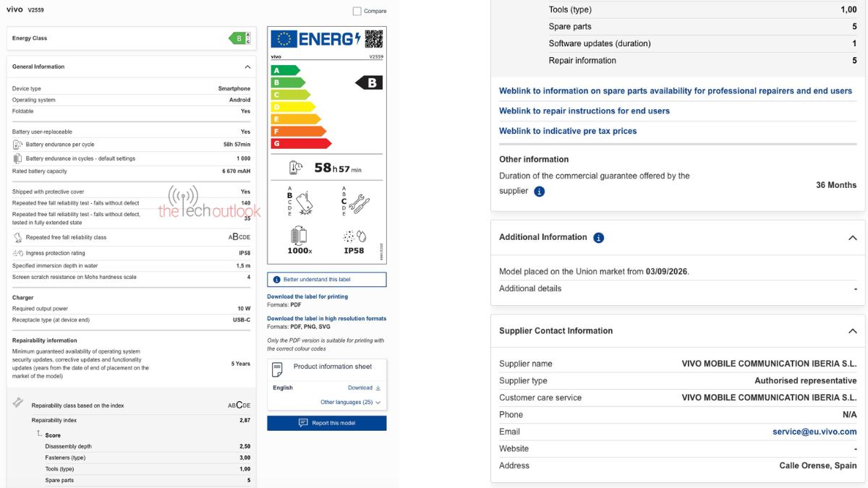Click the battery clock icon on label

[296, 167]
